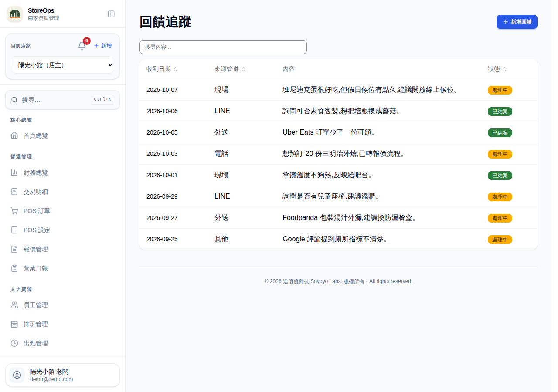Click 處理中 badge on 2026-09-25 row
This screenshot has width=558, height=392.
[x=500, y=240]
